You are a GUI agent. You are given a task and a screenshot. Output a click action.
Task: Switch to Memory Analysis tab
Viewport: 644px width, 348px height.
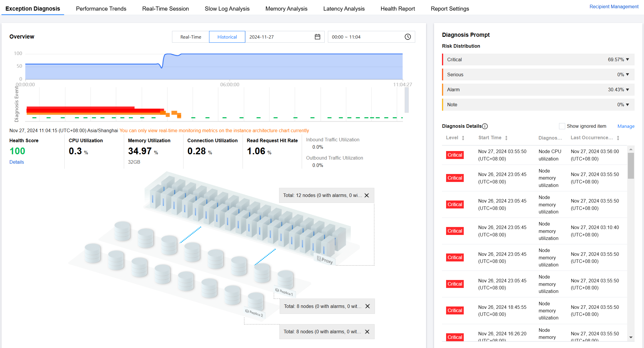(x=286, y=9)
